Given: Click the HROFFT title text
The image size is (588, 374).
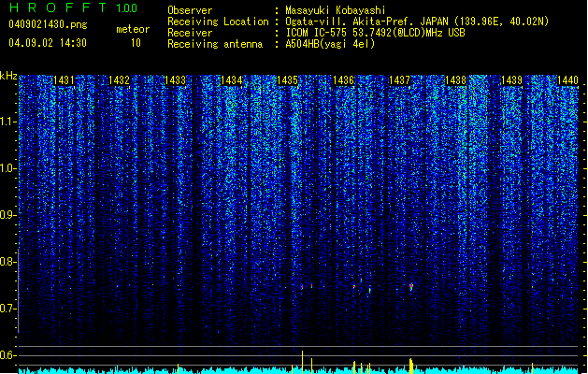Looking at the screenshot, I should 58,7.
